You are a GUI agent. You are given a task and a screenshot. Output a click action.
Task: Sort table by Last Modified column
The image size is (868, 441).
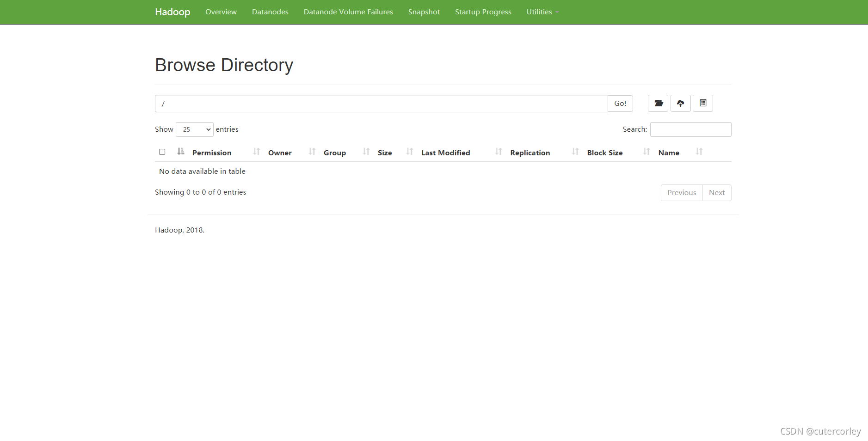pos(446,153)
